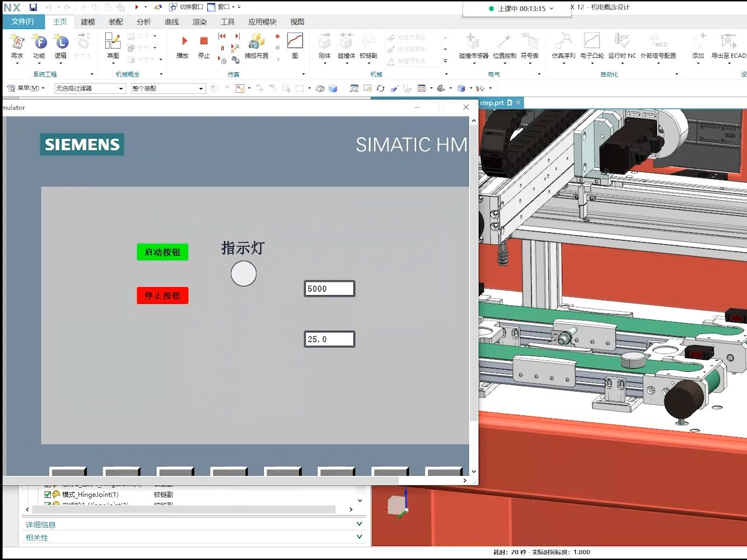747x560 pixels.
Task: Open the 文件(F) menu
Action: pos(23,22)
